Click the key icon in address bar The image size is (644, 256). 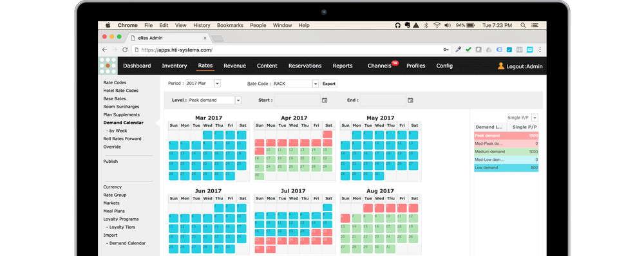(x=446, y=50)
